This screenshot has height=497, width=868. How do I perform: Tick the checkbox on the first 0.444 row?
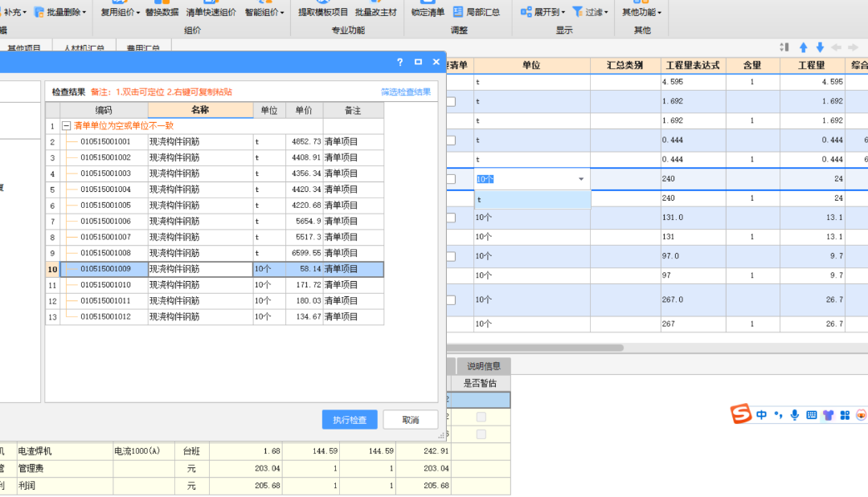451,141
